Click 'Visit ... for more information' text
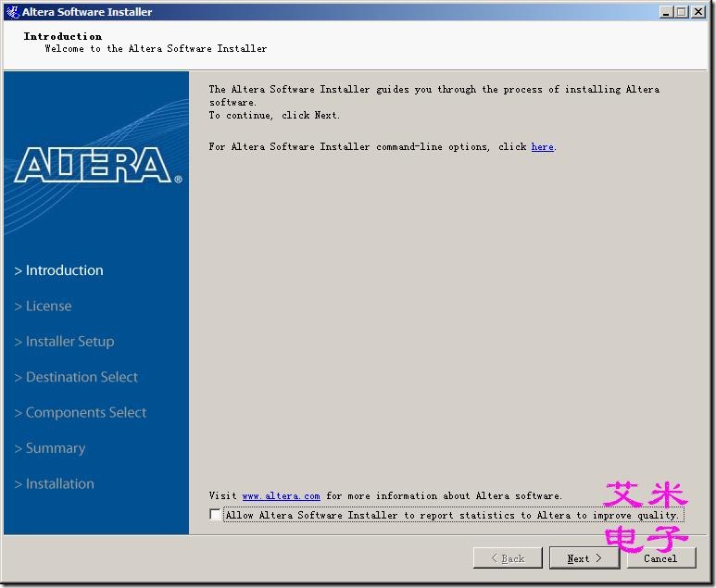The height and width of the screenshot is (588, 716). pyautogui.click(x=385, y=495)
